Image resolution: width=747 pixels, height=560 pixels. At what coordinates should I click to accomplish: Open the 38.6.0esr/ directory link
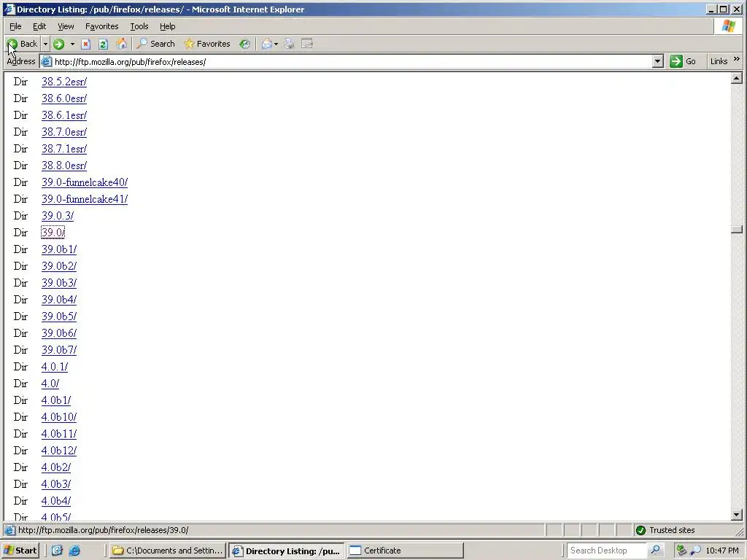click(x=64, y=98)
